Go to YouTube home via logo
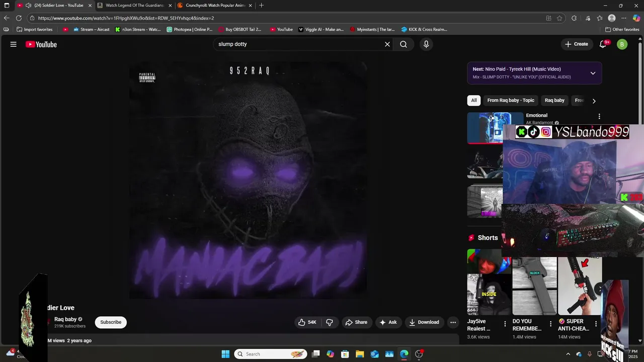This screenshot has width=644, height=362. pyautogui.click(x=41, y=44)
